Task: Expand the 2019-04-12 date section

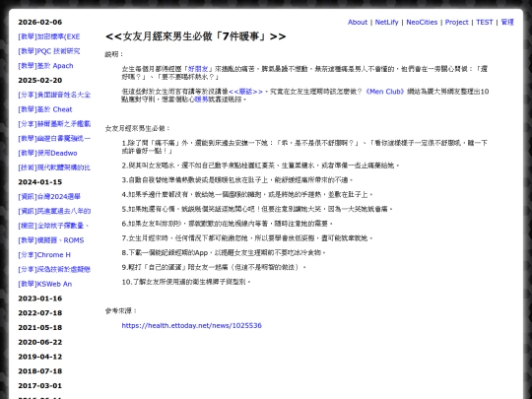Action: 40,357
